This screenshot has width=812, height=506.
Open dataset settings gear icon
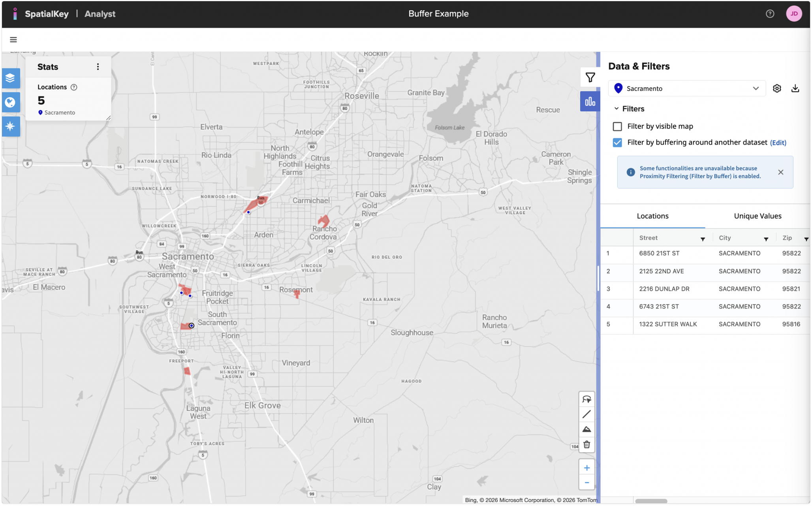[776, 88]
